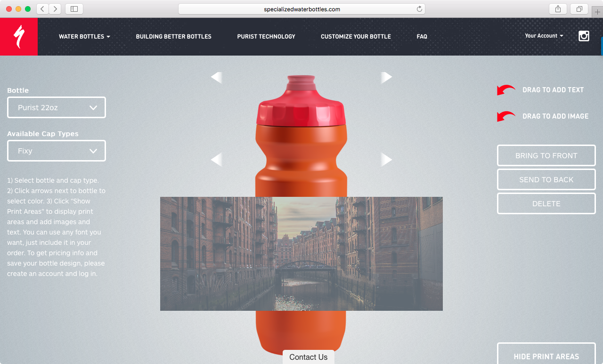Click right arrow beside bottle cap

click(387, 78)
